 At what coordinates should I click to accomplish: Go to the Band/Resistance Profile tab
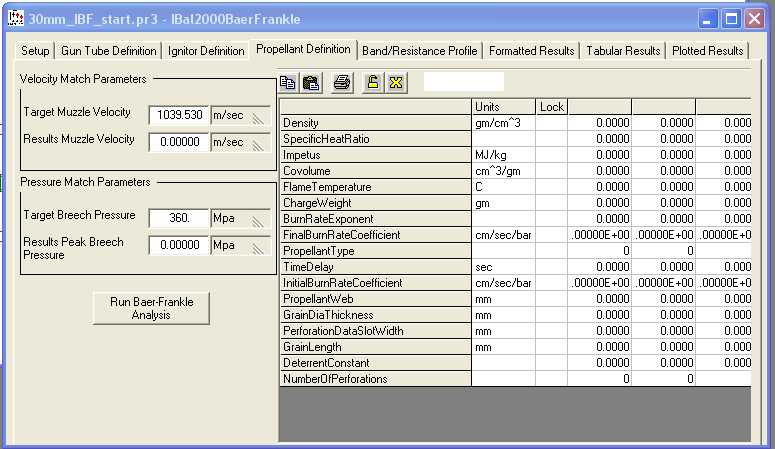[x=420, y=51]
